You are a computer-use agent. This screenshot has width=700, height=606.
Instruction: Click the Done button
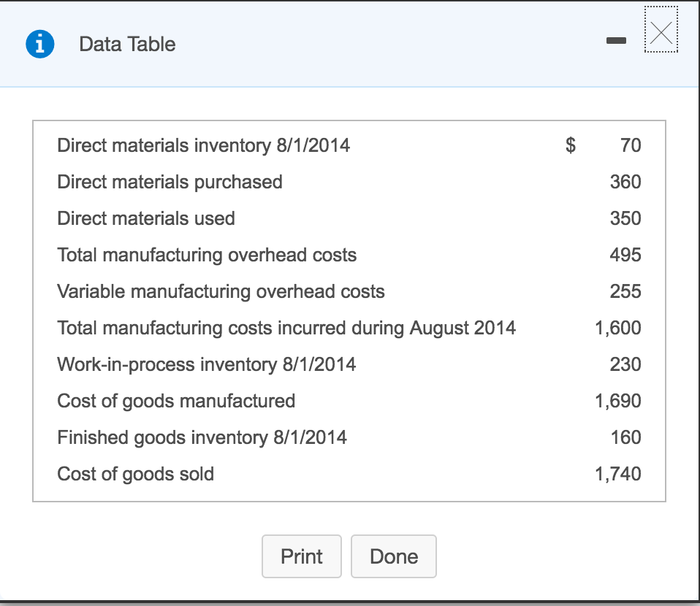click(x=393, y=556)
